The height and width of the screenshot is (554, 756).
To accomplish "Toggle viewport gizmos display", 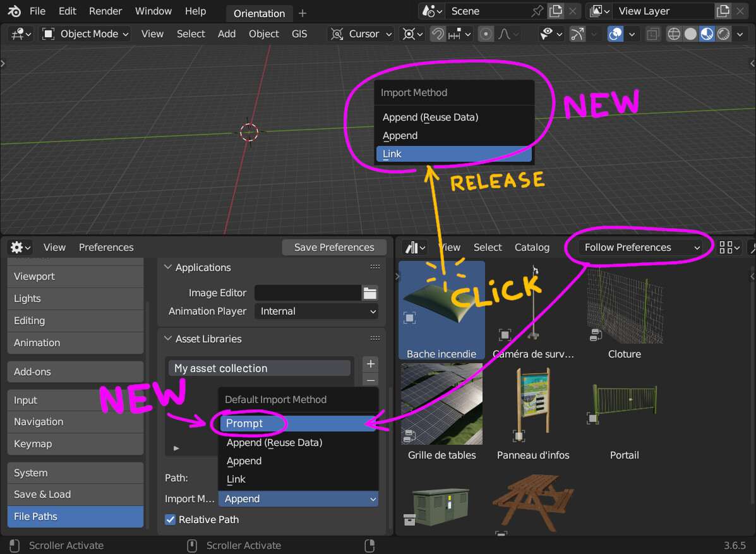I will (577, 33).
